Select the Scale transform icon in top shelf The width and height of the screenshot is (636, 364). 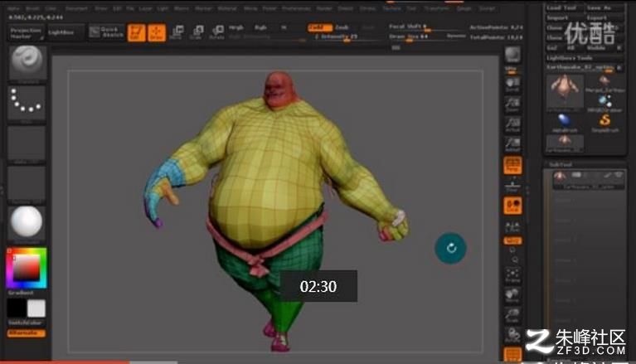tap(197, 32)
